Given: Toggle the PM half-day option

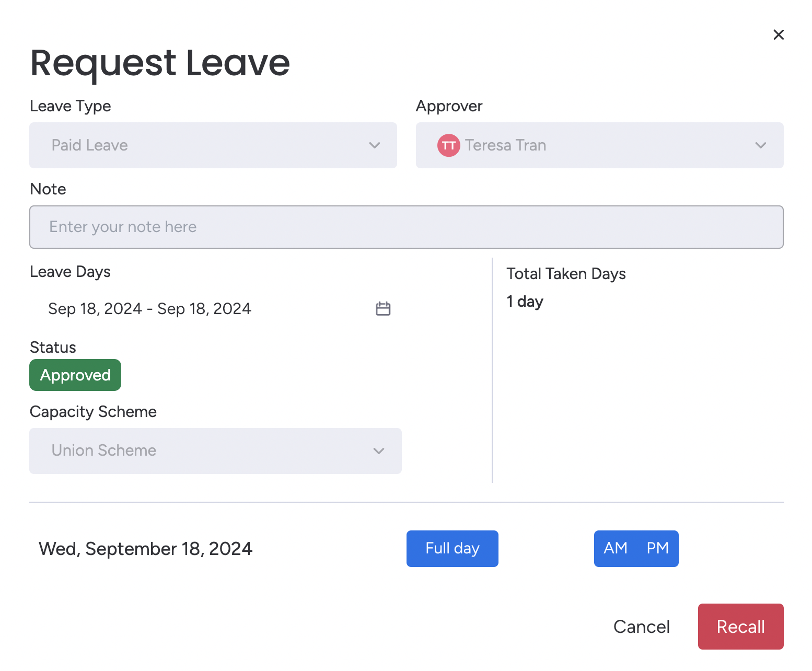Looking at the screenshot, I should pos(657,548).
